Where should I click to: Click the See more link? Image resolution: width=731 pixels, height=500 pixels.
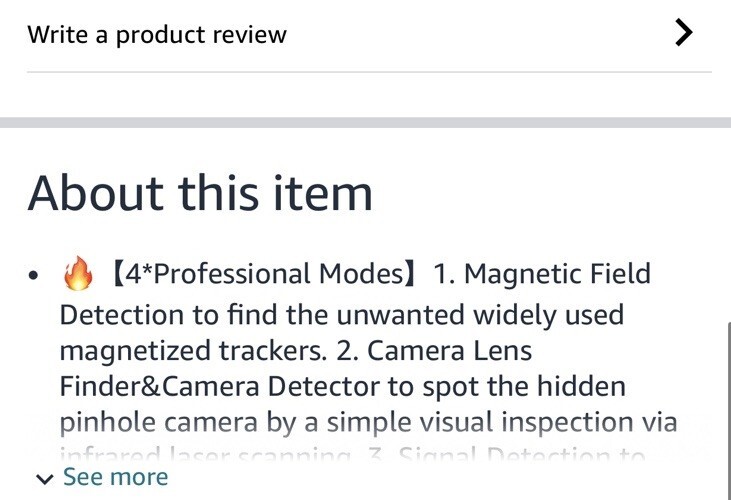pos(115,477)
